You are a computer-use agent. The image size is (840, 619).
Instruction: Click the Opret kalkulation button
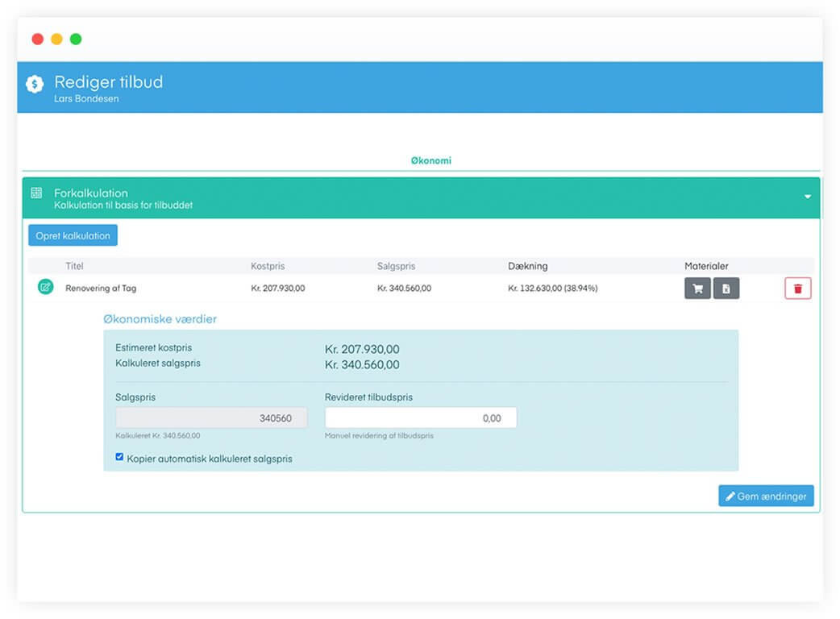click(73, 235)
